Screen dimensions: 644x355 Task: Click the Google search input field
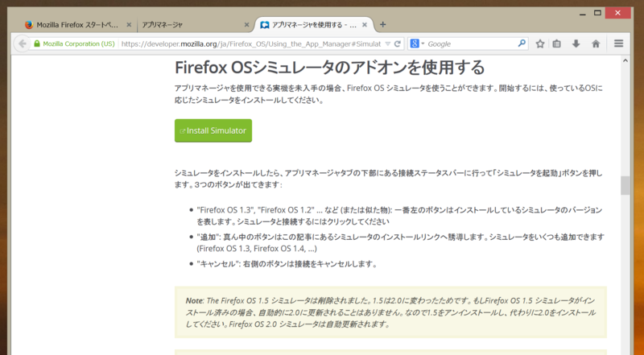pos(471,43)
